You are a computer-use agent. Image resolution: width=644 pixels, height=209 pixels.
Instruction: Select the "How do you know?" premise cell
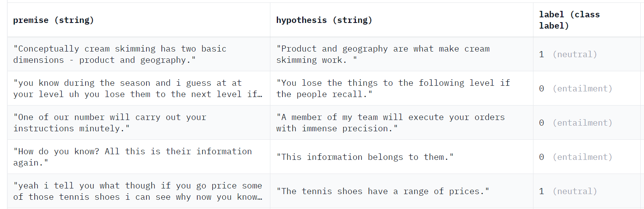132,157
